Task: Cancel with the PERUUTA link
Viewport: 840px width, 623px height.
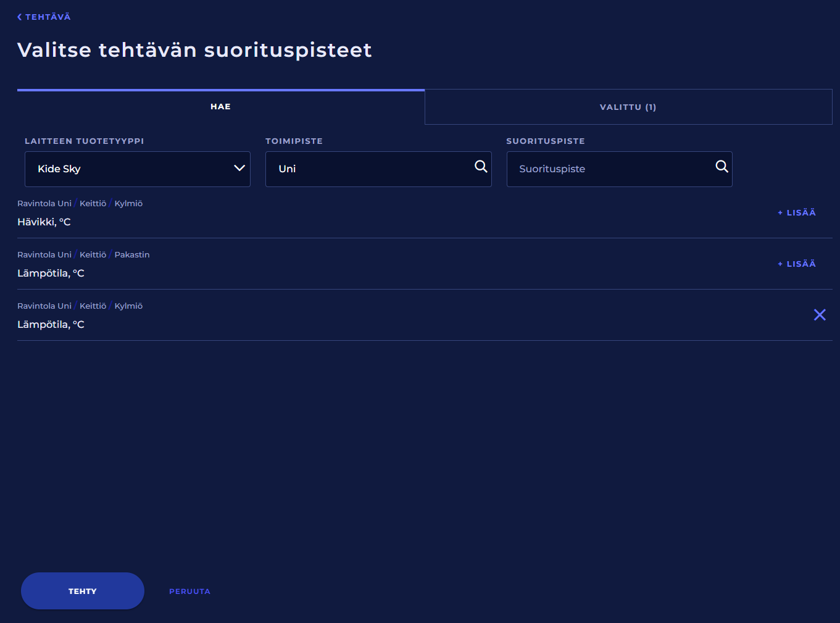Action: [x=189, y=592]
